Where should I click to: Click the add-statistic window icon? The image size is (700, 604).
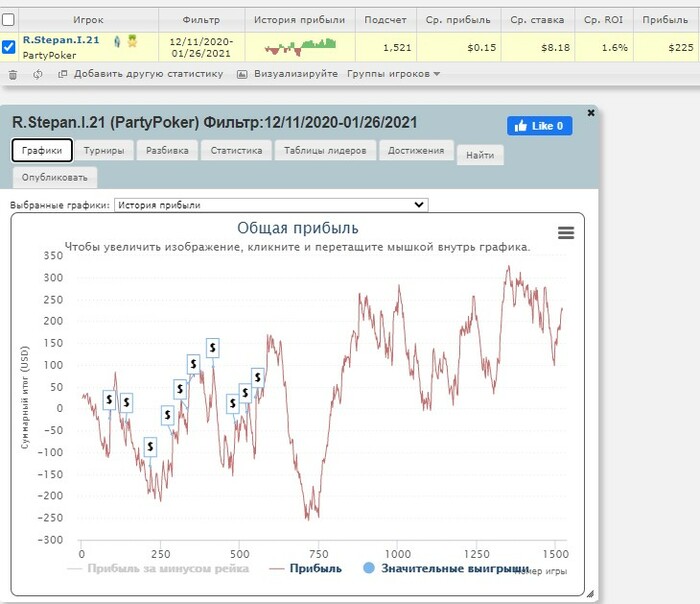click(x=62, y=74)
